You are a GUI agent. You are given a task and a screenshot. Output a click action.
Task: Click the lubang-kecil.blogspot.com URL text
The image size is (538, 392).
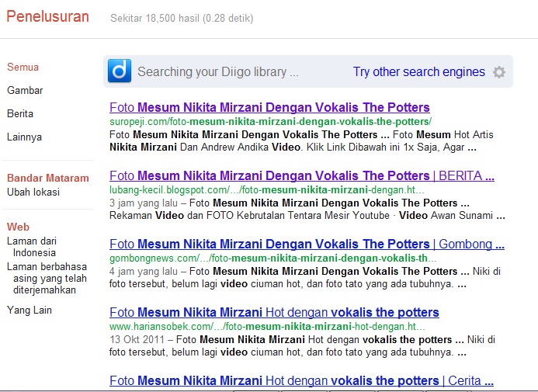click(266, 189)
